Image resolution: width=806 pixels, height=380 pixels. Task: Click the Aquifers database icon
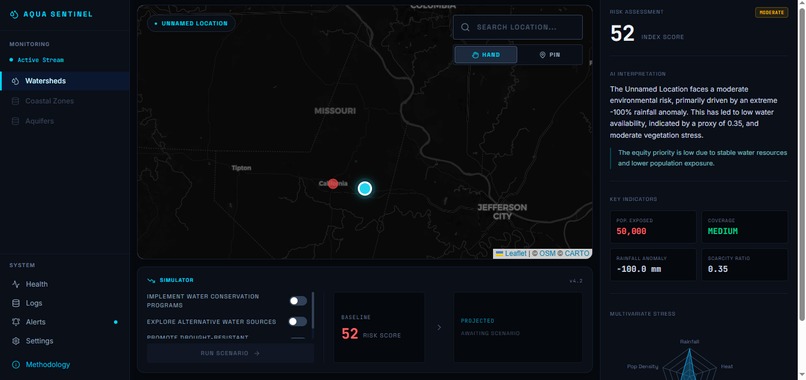point(15,121)
